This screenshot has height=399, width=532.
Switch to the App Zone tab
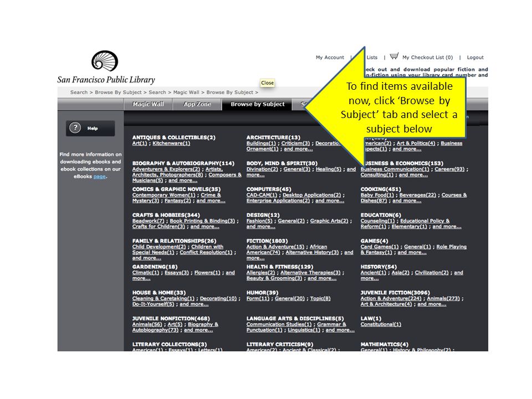tap(197, 104)
